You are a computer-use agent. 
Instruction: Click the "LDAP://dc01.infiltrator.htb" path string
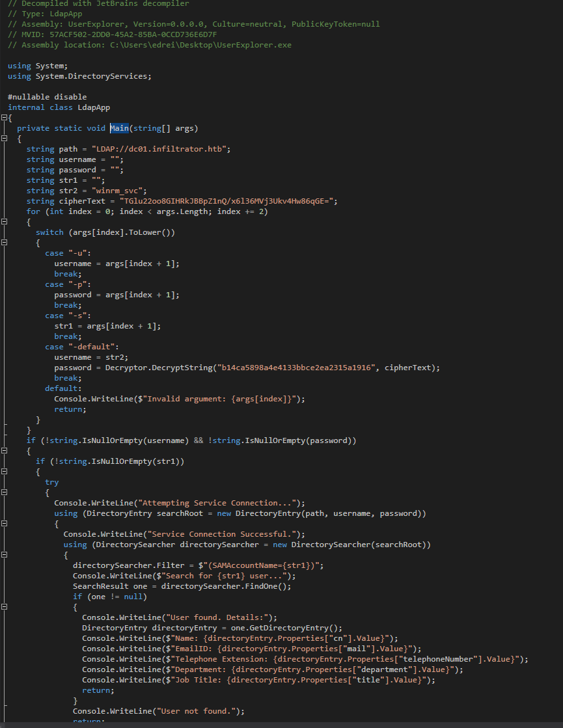[158, 149]
